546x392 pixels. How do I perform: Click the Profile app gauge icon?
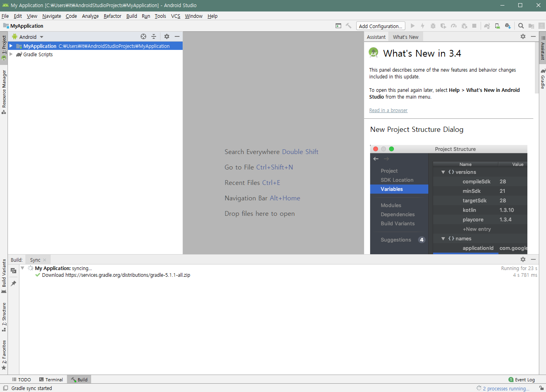pyautogui.click(x=454, y=26)
